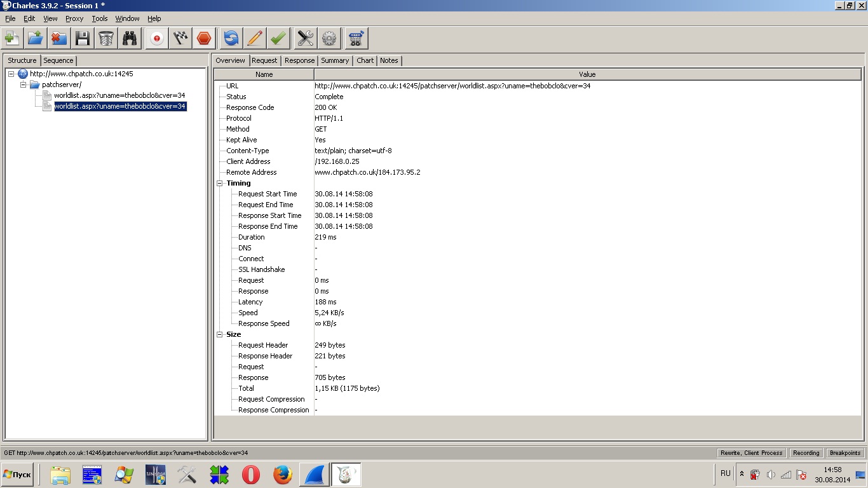Select the URL value row text
The width and height of the screenshot is (868, 488).
452,86
